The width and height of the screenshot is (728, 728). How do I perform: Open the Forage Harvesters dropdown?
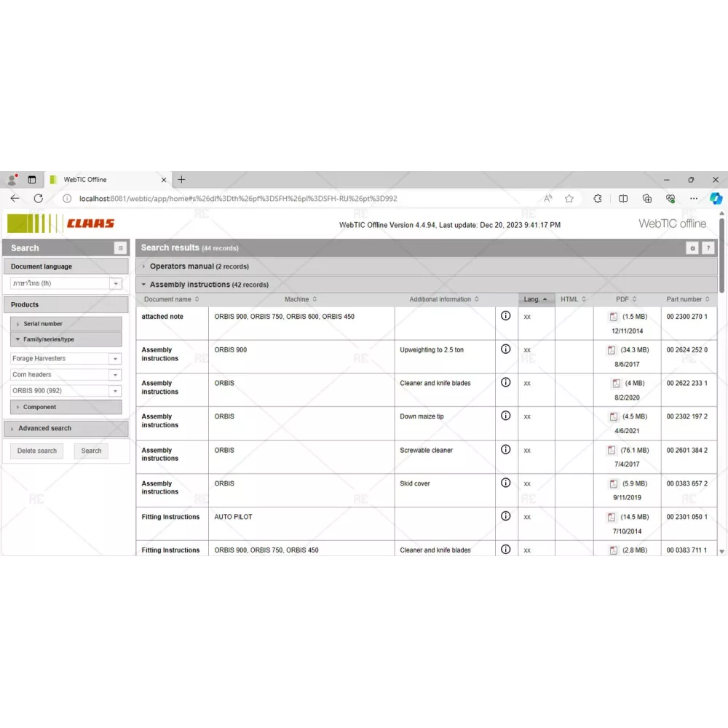pos(115,359)
